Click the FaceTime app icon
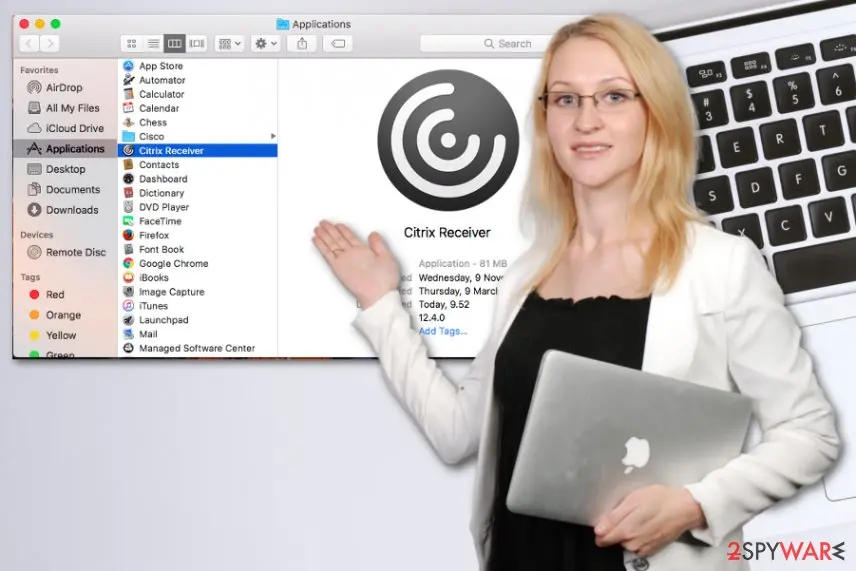The image size is (856, 571). [x=128, y=221]
